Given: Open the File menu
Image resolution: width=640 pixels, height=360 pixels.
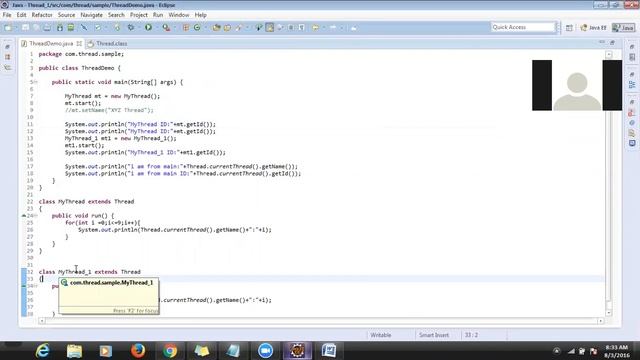Looking at the screenshot, I should 7,15.
